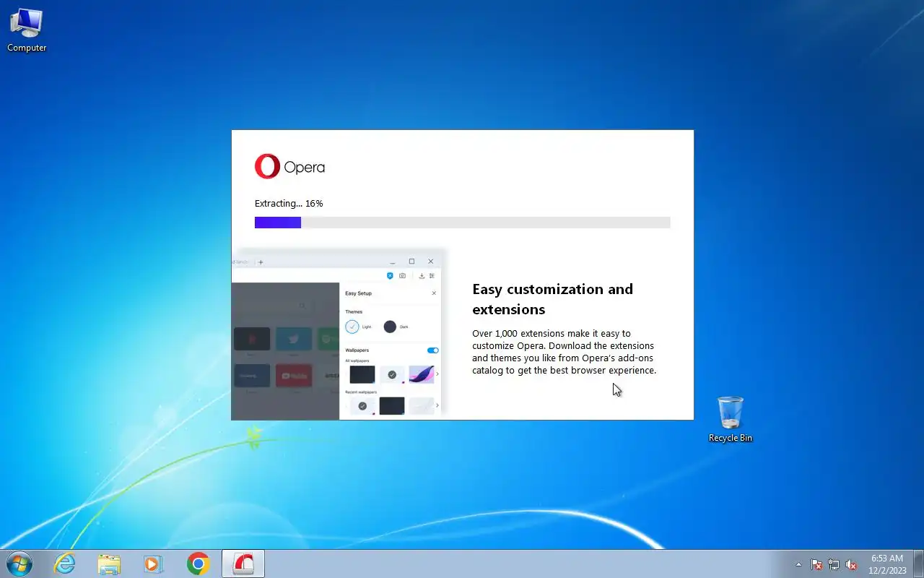Click the extraction progress bar
924x578 pixels.
click(462, 223)
